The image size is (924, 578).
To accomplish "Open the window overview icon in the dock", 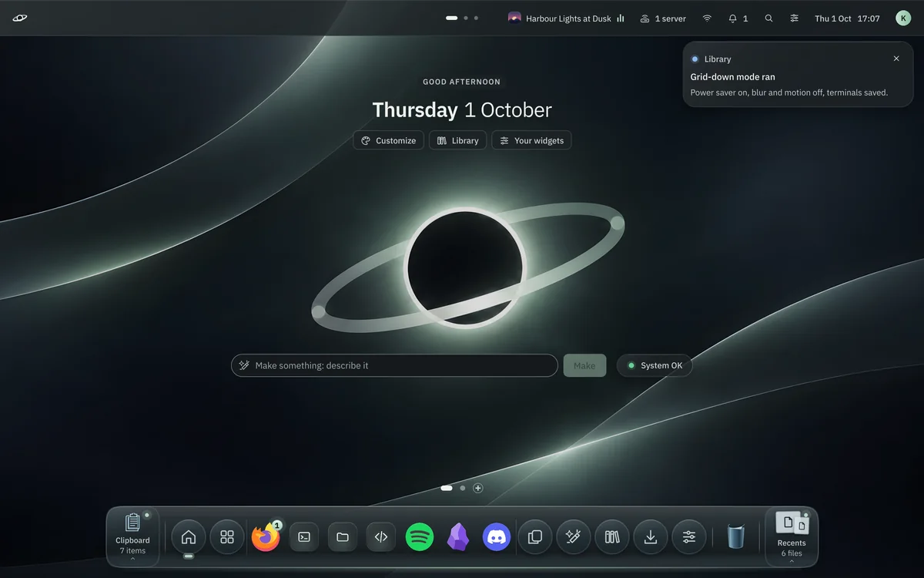I will [x=535, y=536].
